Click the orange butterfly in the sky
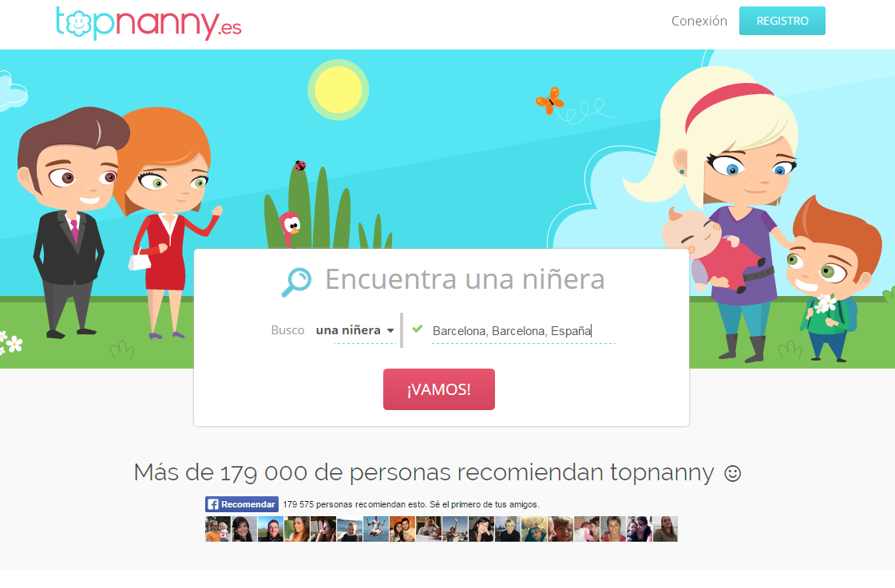895x588 pixels. click(549, 101)
